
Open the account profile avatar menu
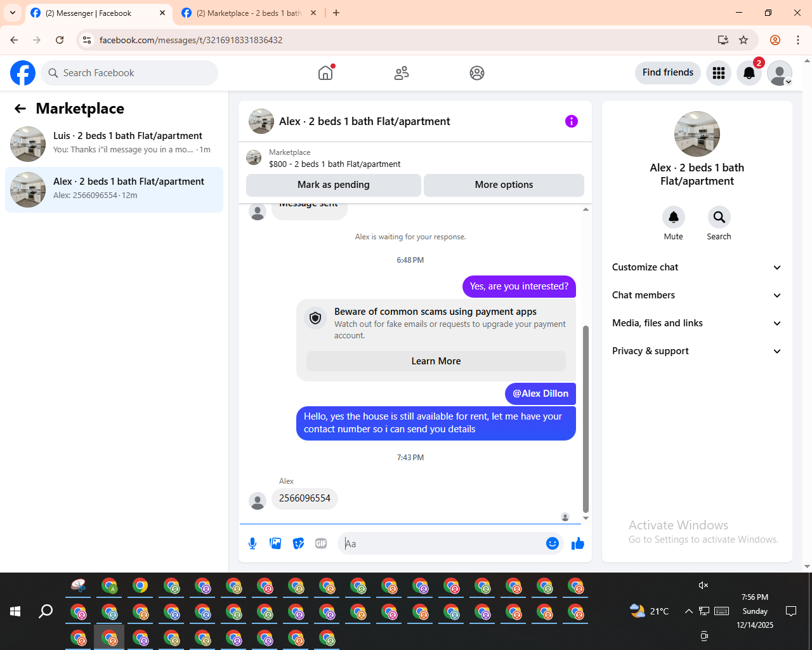pos(780,73)
